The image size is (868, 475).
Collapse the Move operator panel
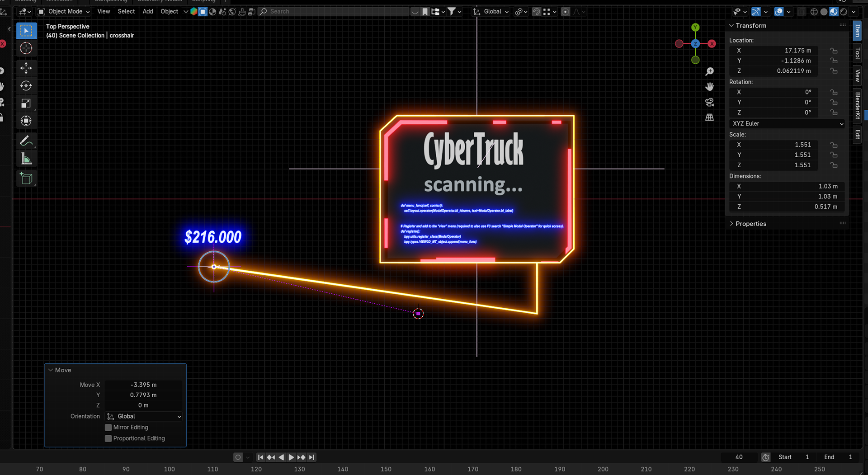coord(51,370)
